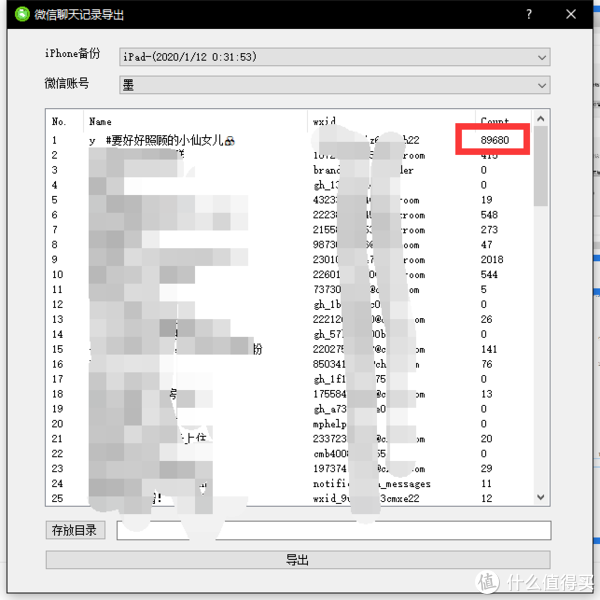
Task: Click count value 544 in row 10
Action: [489, 274]
